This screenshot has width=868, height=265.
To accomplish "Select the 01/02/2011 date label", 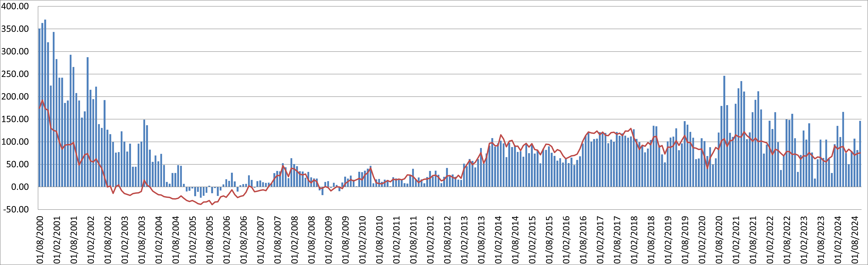I will click(x=396, y=240).
